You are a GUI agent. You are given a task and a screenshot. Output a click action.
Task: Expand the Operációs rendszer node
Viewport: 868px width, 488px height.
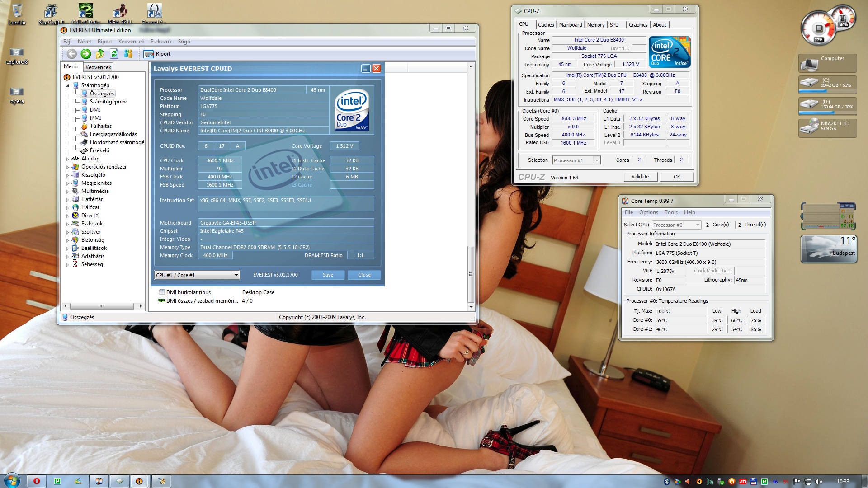point(68,167)
